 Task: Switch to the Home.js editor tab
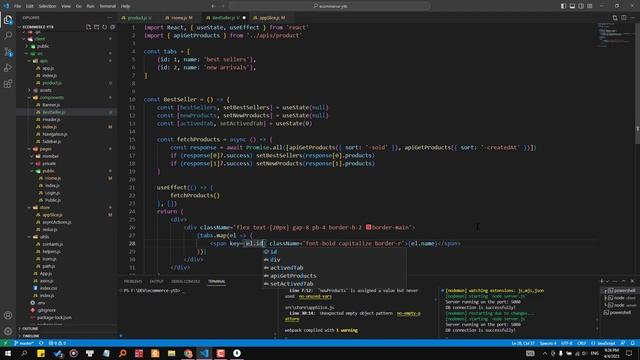[x=179, y=18]
